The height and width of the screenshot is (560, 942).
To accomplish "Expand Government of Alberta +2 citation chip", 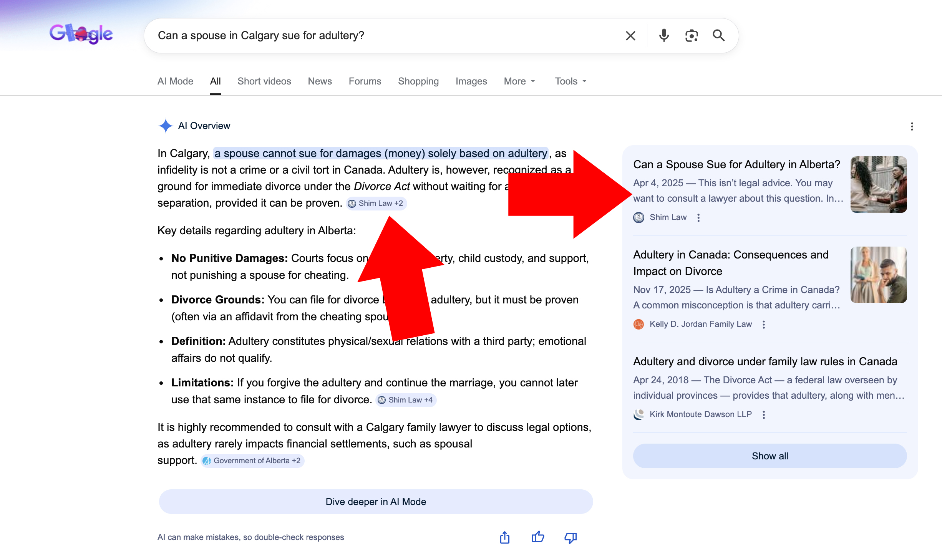I will pyautogui.click(x=252, y=461).
